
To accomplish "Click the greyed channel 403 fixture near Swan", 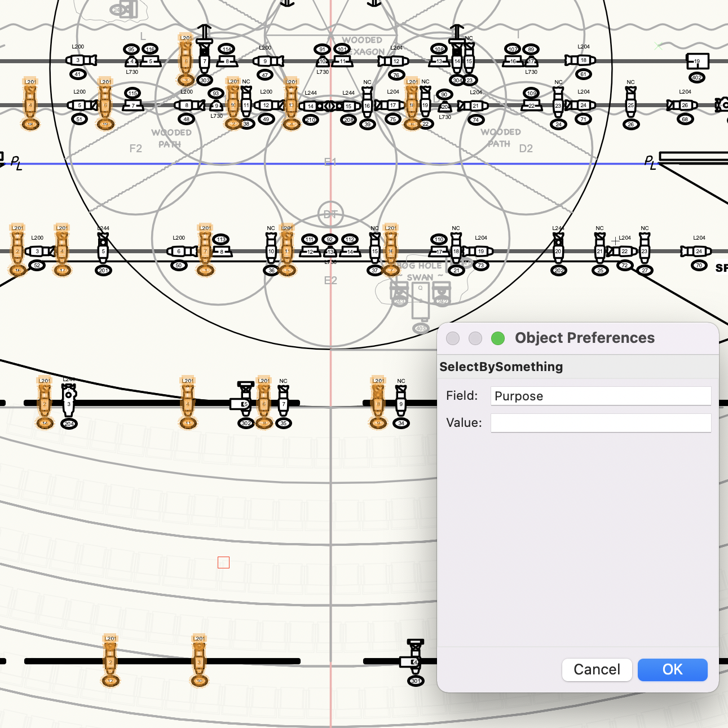I will point(420,302).
